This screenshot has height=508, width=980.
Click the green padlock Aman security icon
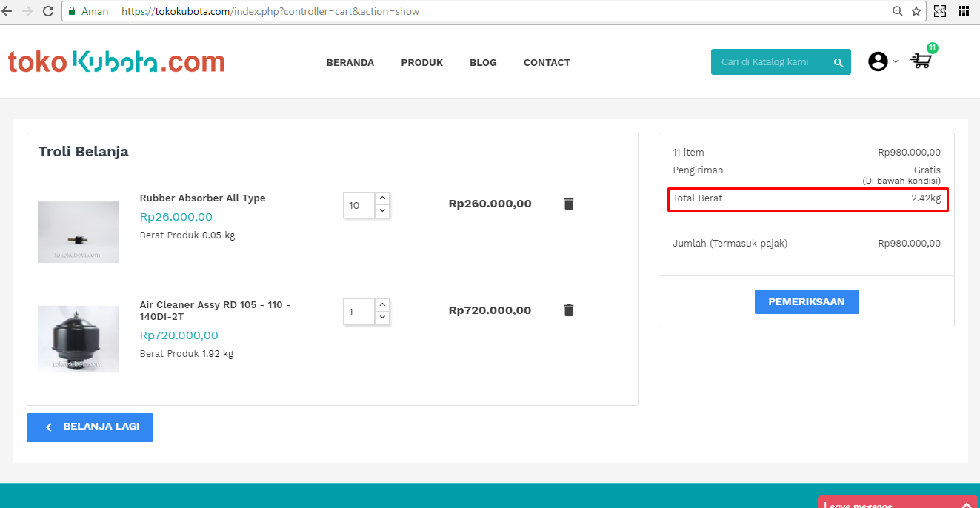72,11
